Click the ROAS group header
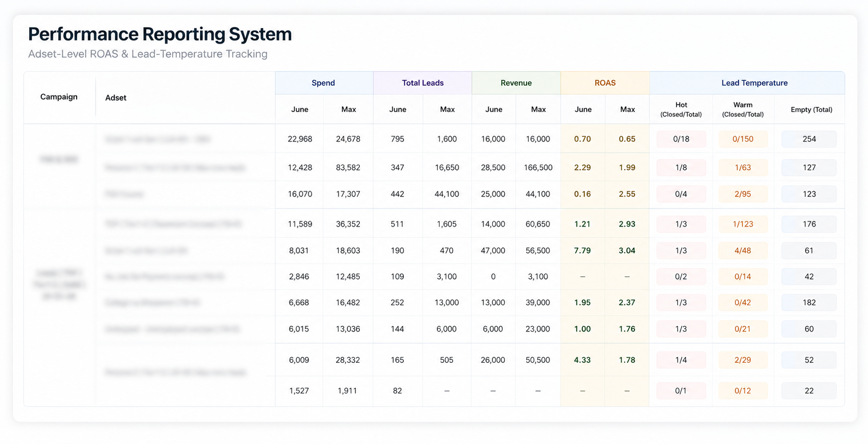Viewport: 868px width, 444px height. 605,83
